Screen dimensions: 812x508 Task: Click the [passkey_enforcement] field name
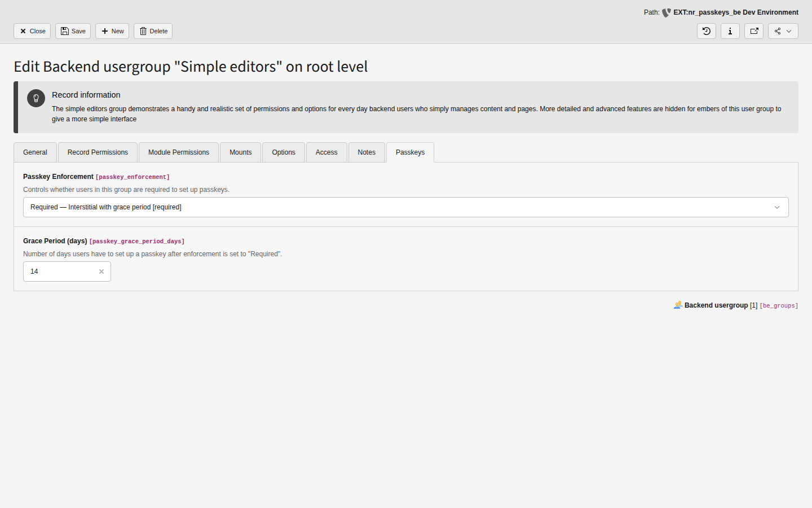(133, 177)
